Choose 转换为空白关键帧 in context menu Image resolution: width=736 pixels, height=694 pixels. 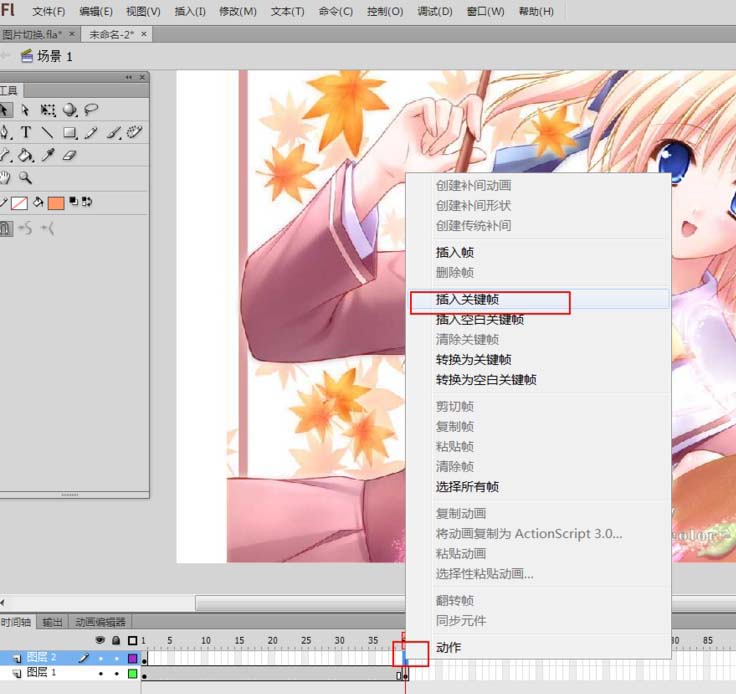[x=538, y=380]
